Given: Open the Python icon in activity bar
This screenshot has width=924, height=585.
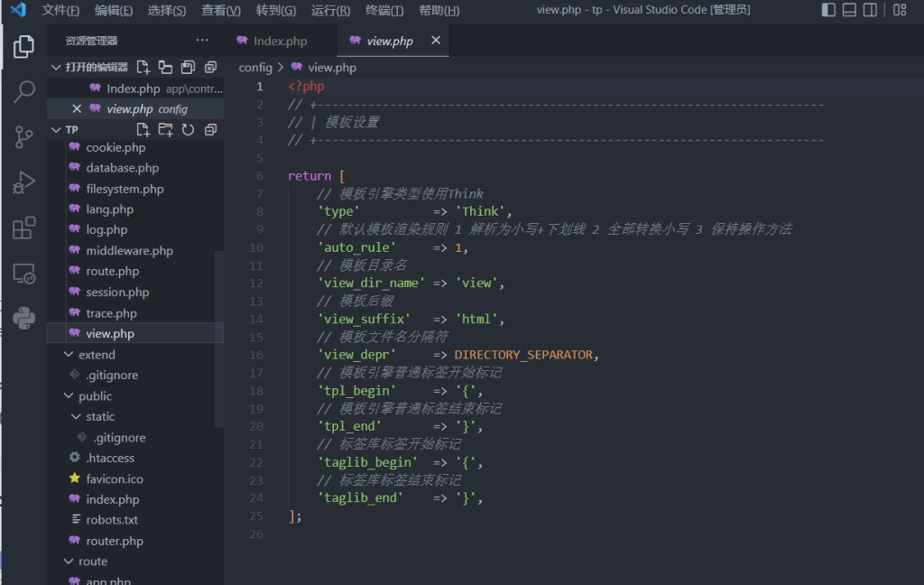Looking at the screenshot, I should coord(24,318).
